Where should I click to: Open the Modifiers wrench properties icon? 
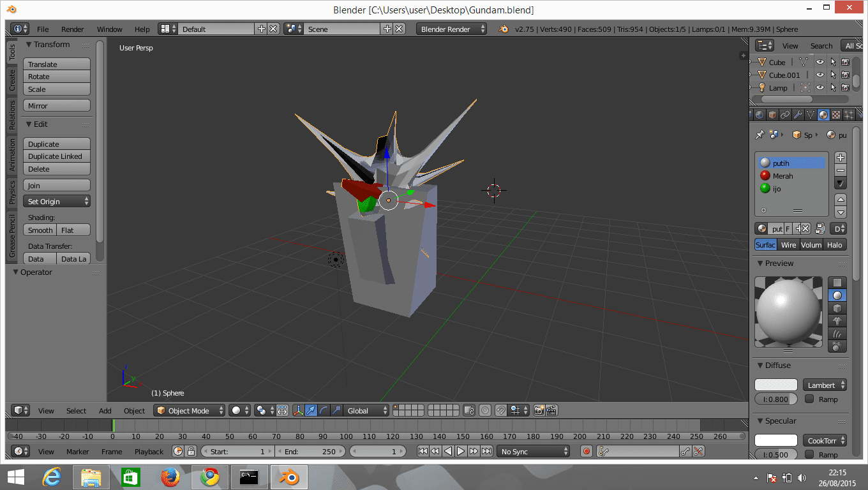tap(798, 115)
